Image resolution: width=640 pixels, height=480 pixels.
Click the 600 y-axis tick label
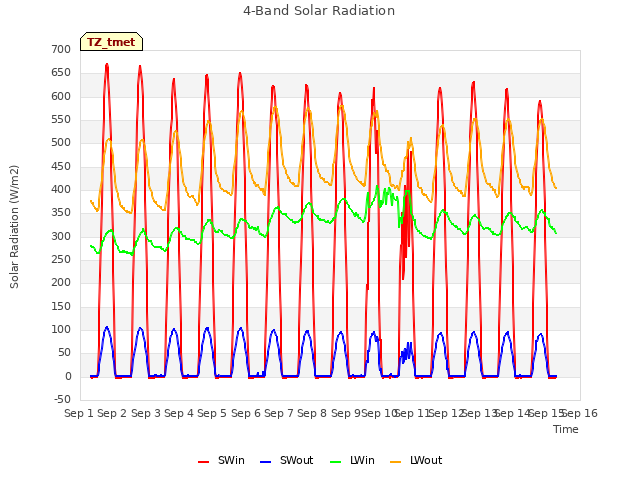61,96
